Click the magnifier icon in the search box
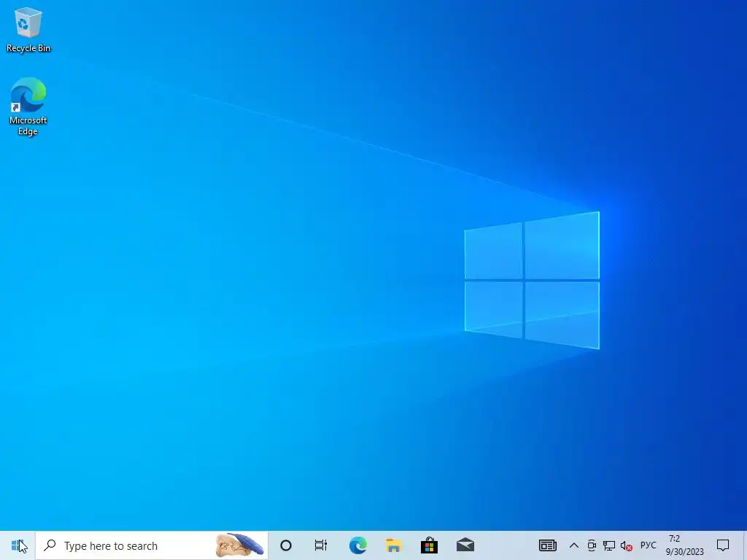This screenshot has height=560, width=747. tap(50, 545)
